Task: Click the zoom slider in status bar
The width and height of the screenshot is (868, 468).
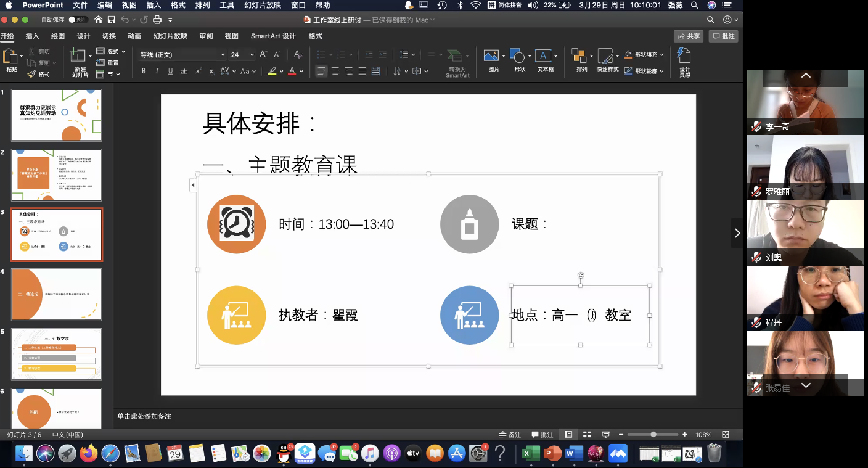Action: (x=653, y=435)
